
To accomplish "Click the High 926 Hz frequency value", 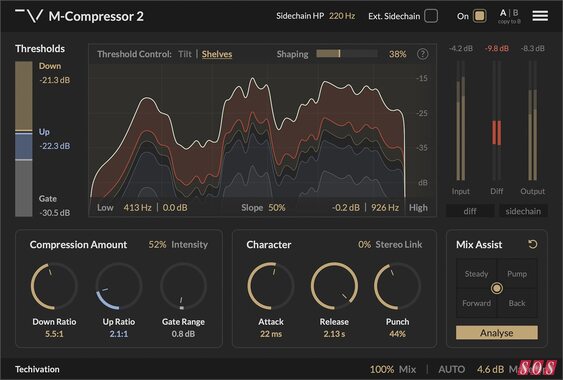I will tap(385, 208).
